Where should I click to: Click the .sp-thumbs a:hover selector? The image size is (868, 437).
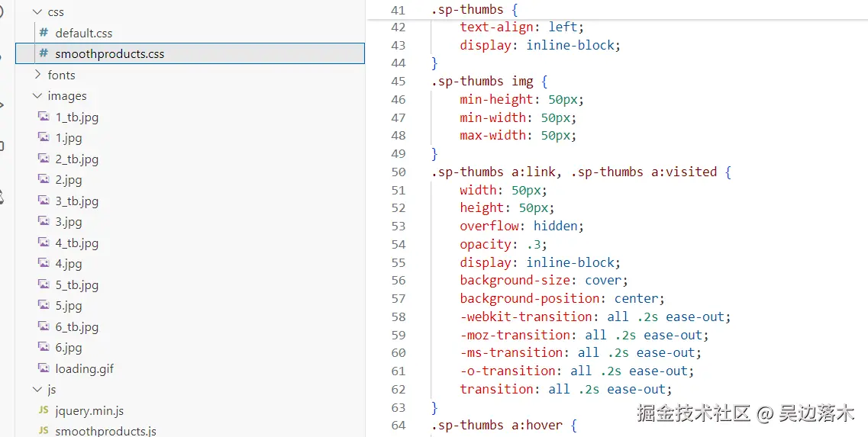[497, 426]
